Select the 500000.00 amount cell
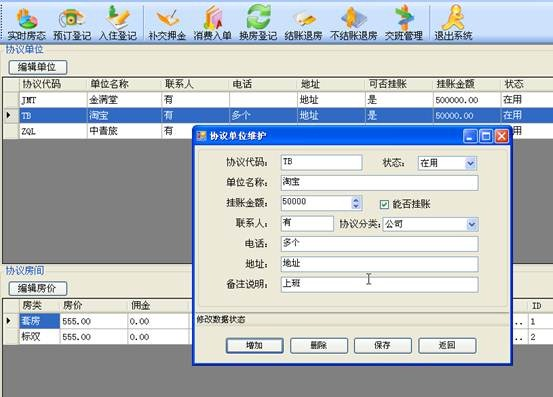The width and height of the screenshot is (553, 397). (x=467, y=100)
